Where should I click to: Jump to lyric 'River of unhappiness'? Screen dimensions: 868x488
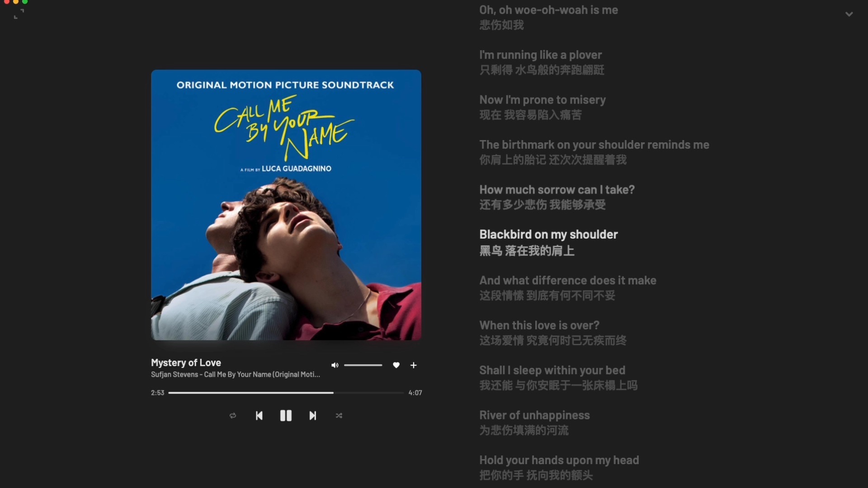coord(534,415)
